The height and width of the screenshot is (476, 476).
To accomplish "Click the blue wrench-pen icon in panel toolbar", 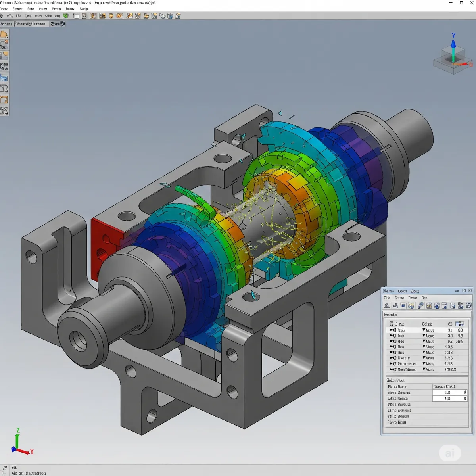I will [420, 305].
